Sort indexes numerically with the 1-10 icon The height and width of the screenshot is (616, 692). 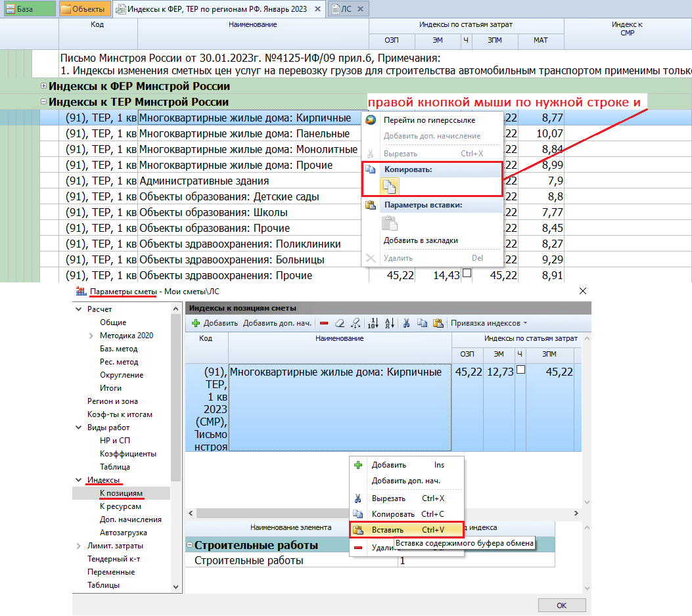point(373,323)
